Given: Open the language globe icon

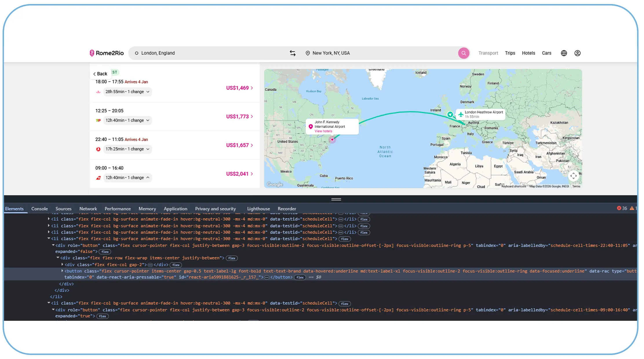Looking at the screenshot, I should [564, 53].
